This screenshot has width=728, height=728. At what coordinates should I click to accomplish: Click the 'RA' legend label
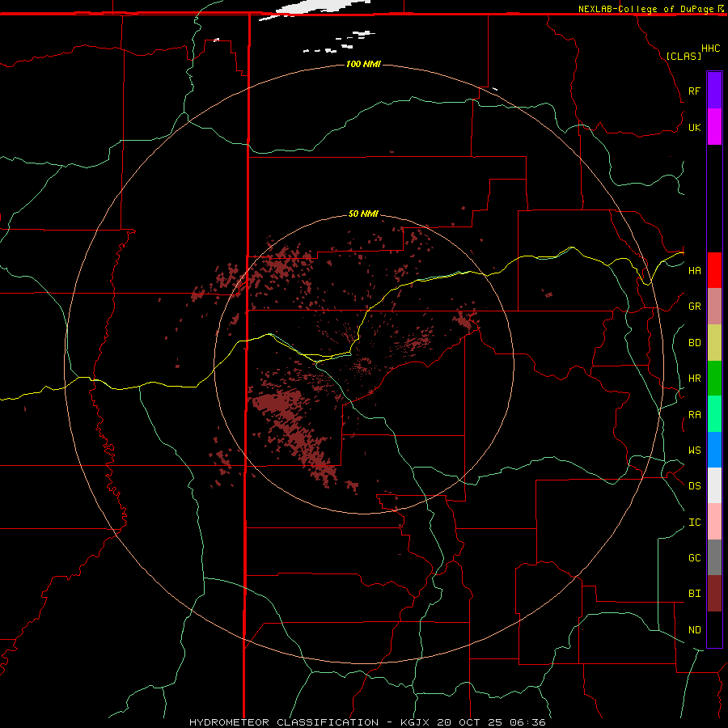pyautogui.click(x=694, y=415)
